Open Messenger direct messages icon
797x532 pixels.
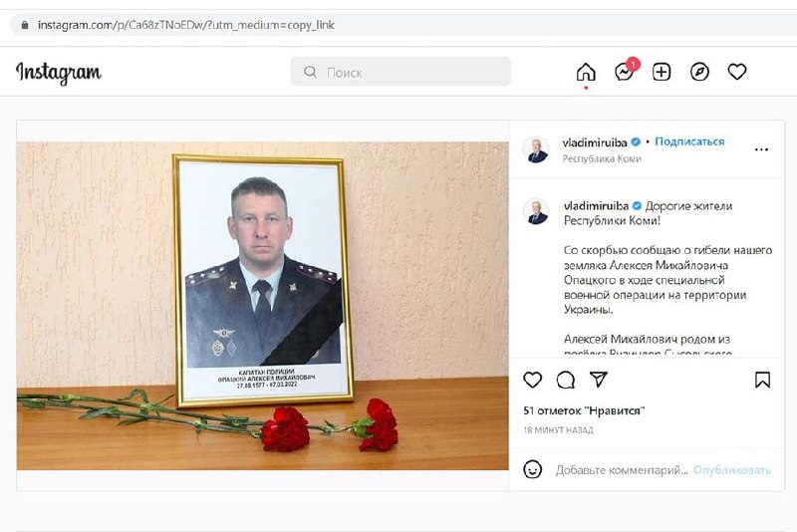[625, 72]
